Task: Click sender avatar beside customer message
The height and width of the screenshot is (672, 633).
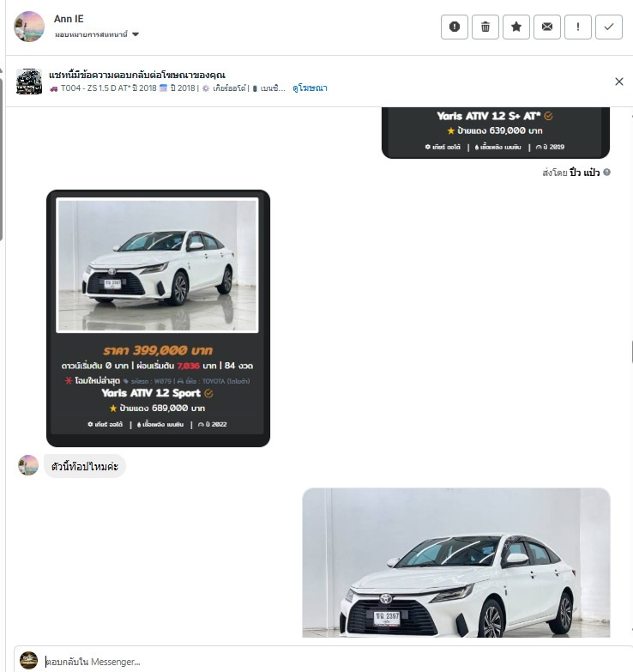Action: coord(28,465)
